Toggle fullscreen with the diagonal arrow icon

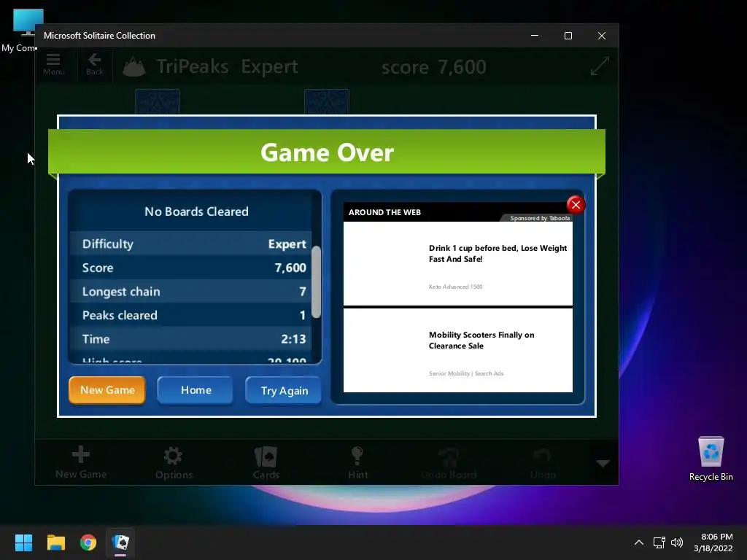[x=600, y=66]
